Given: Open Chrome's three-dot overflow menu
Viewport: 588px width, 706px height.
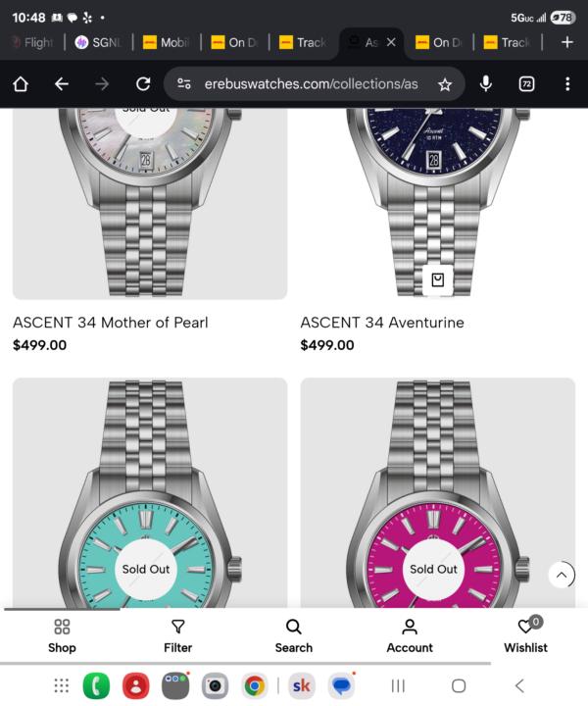Looking at the screenshot, I should (x=567, y=84).
